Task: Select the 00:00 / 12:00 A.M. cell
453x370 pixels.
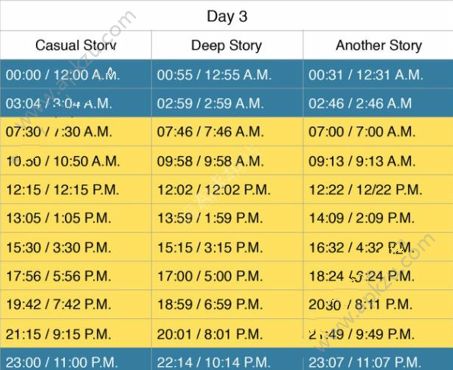Action: coord(76,74)
